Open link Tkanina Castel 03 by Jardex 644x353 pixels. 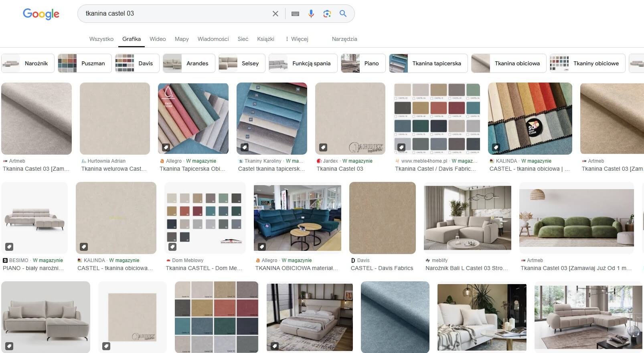(x=340, y=169)
